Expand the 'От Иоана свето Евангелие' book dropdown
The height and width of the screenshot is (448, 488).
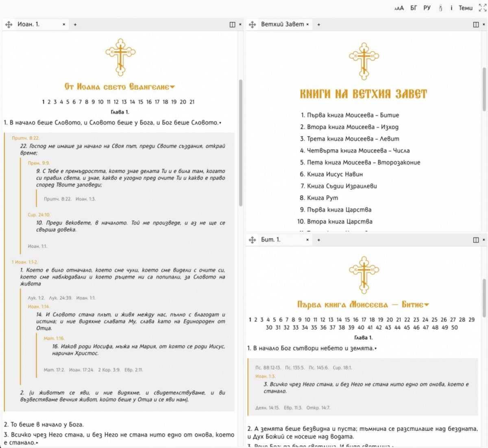click(172, 87)
